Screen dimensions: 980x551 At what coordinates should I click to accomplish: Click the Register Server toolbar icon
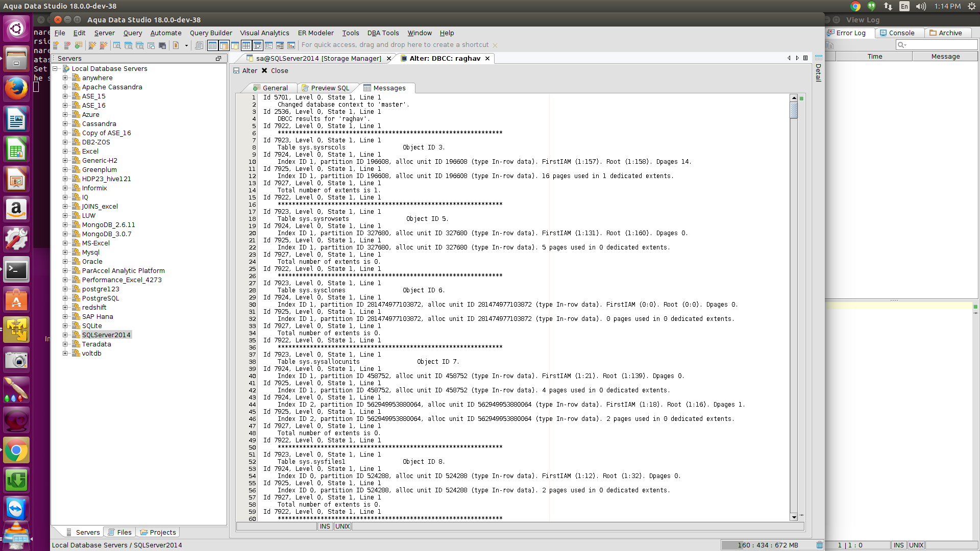(x=56, y=45)
